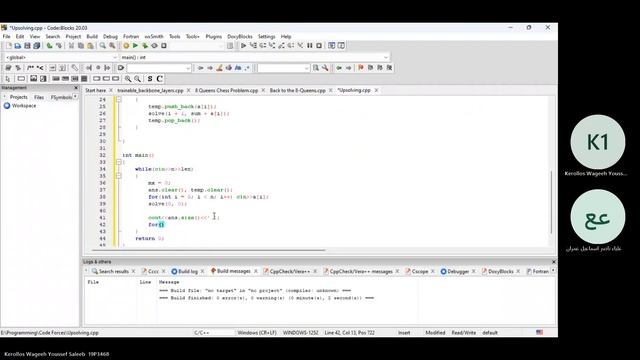Image resolution: width=640 pixels, height=360 pixels.
Task: Open the Settings menu
Action: coord(267,36)
